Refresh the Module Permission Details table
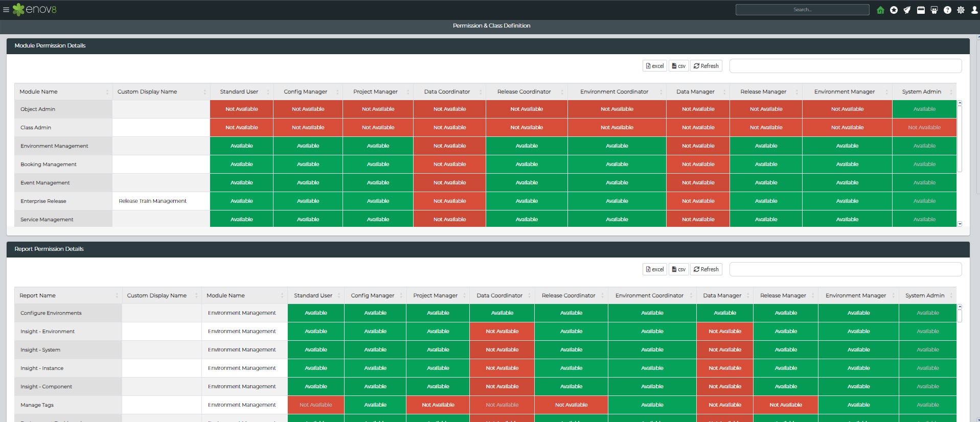 [706, 66]
